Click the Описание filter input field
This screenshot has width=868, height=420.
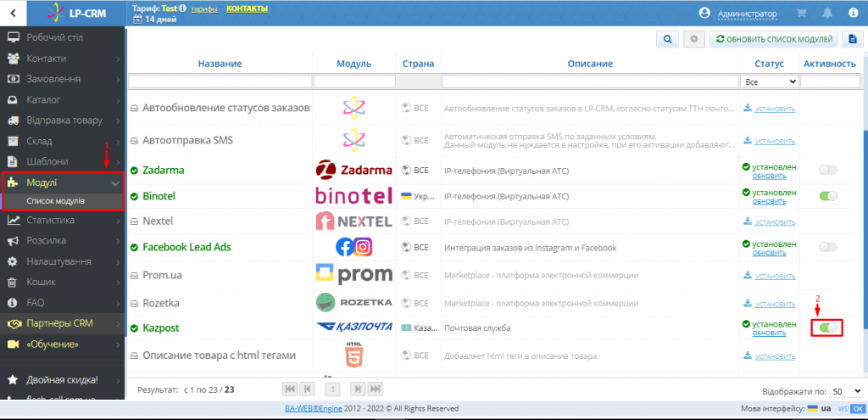coord(590,81)
